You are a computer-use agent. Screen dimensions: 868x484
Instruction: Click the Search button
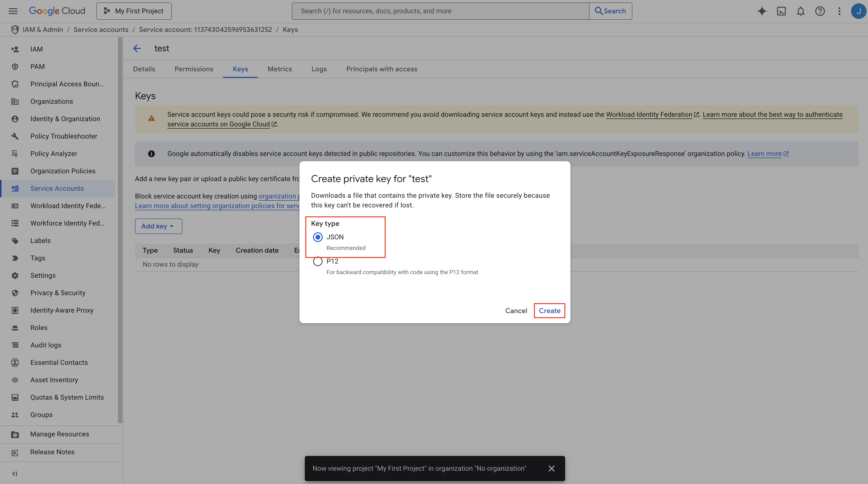pyautogui.click(x=611, y=11)
